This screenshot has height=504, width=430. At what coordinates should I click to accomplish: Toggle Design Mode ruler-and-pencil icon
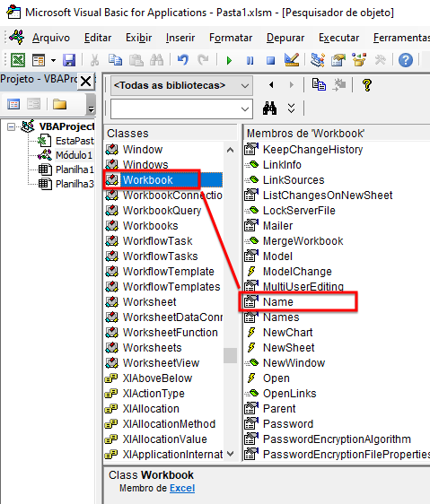[292, 60]
